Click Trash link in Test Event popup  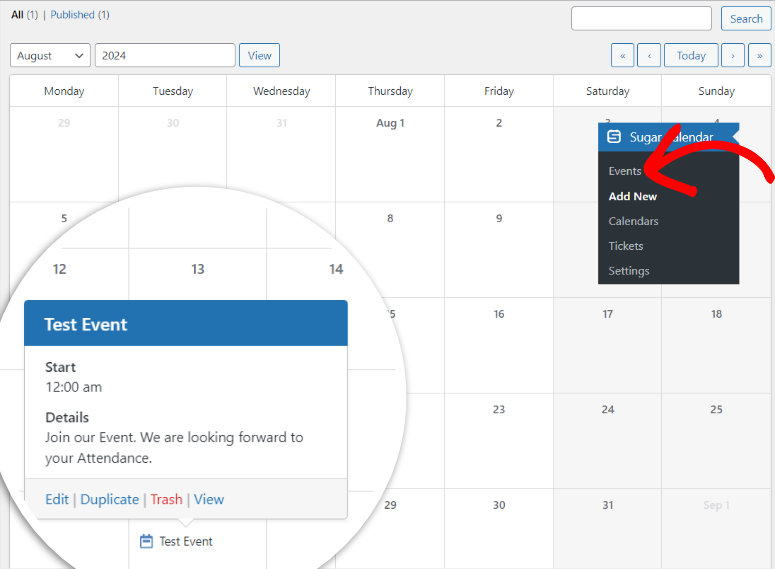pyautogui.click(x=167, y=499)
